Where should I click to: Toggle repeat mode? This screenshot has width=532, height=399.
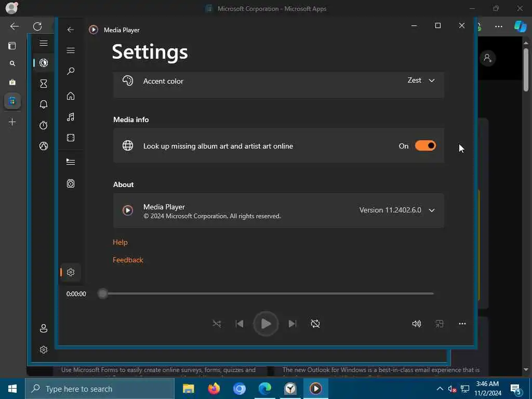pos(315,324)
